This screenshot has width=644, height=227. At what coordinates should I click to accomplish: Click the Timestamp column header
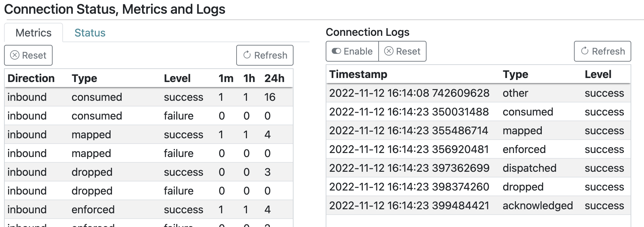358,74
